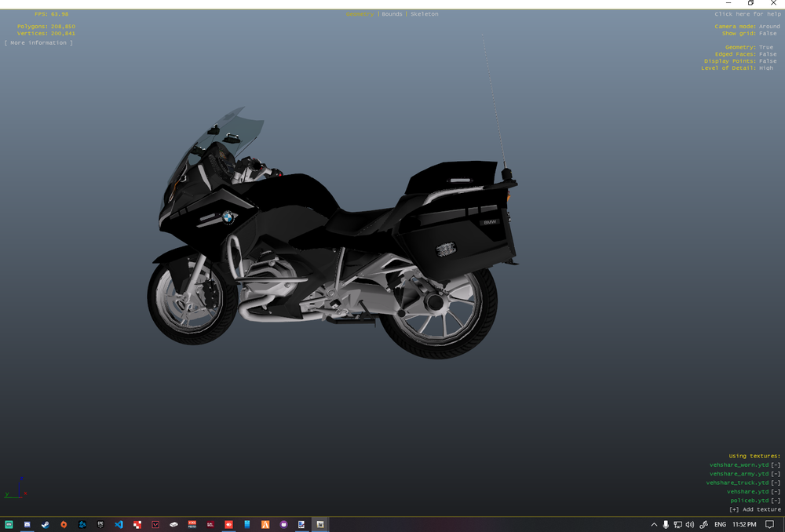Open the network icon in the system tray
This screenshot has height=532, width=785.
coord(677,524)
